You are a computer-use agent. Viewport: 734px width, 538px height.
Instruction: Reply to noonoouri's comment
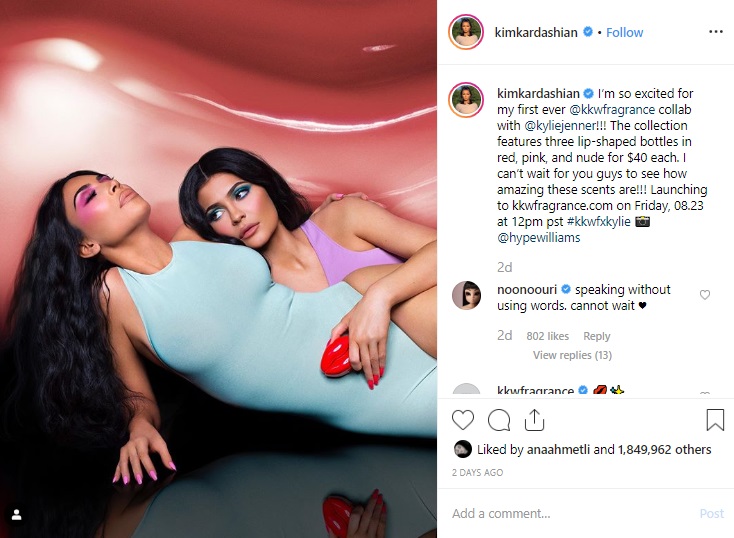coord(596,336)
